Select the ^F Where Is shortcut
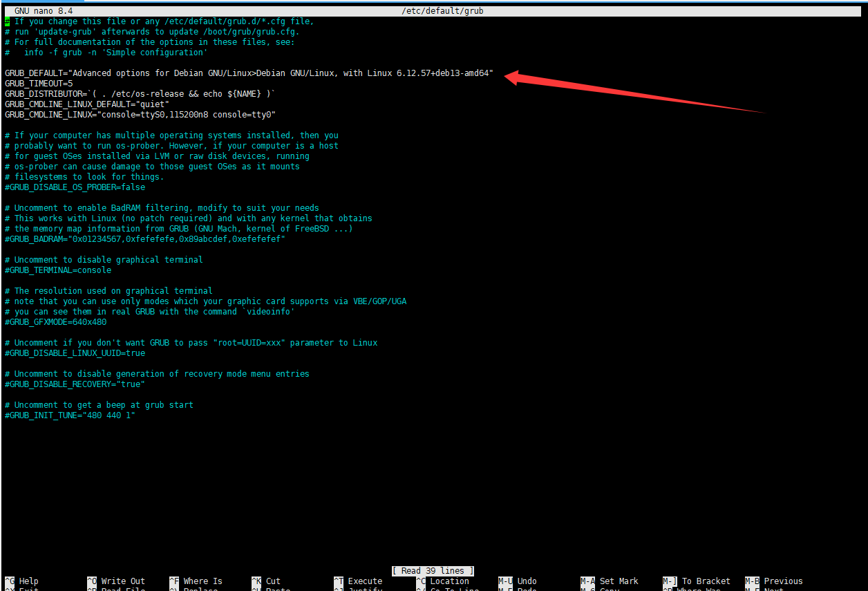 click(x=196, y=581)
